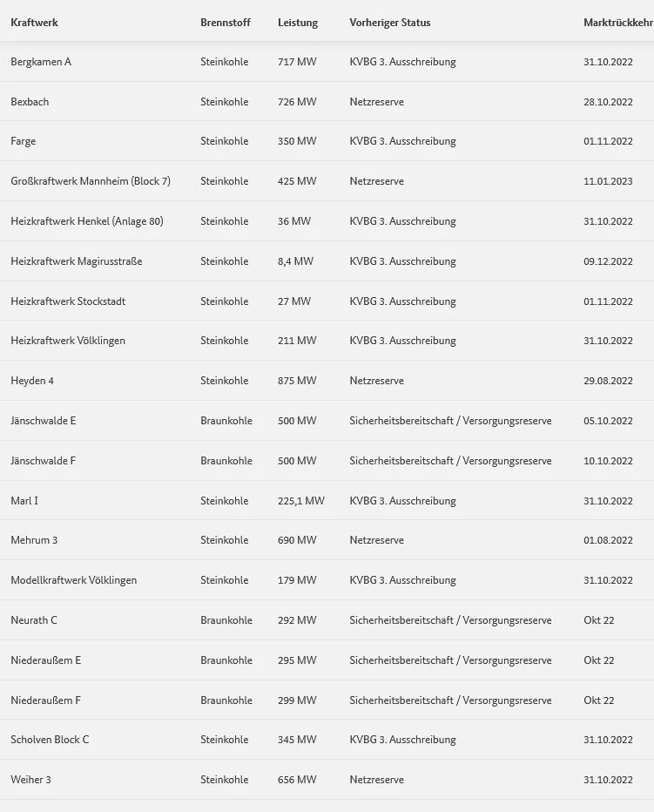Image resolution: width=654 pixels, height=812 pixels.
Task: Select the Bexbach power plant cell
Action: tap(30, 101)
